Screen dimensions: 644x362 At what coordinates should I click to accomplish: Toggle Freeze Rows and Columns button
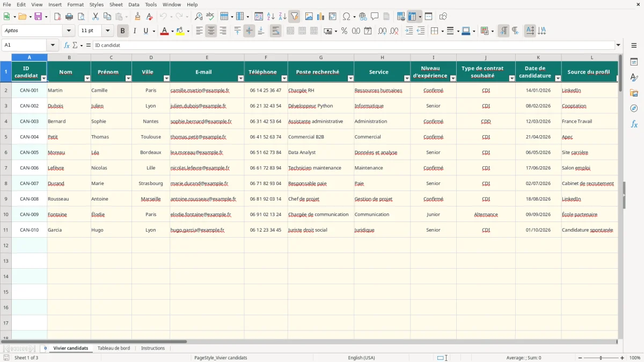point(412,17)
